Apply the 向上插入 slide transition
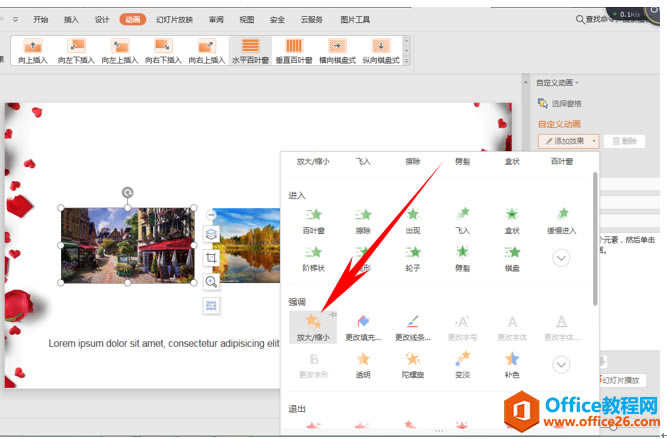 tap(33, 51)
